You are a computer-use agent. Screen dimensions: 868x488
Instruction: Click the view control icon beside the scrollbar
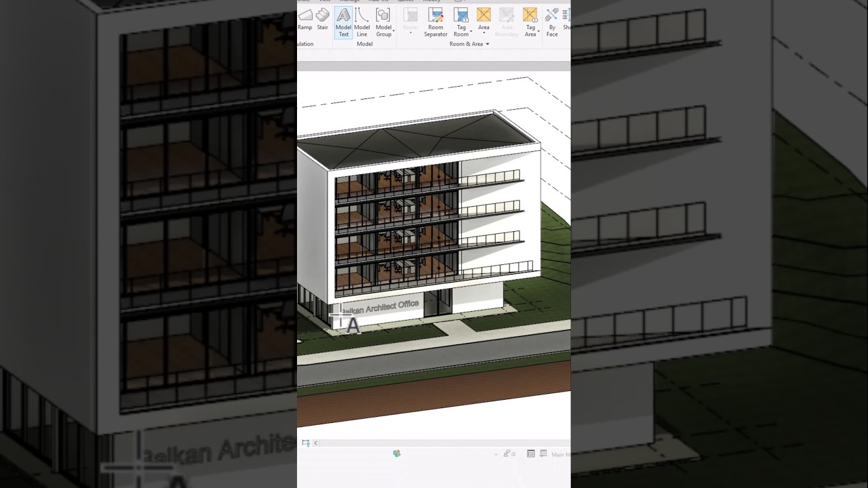tap(306, 443)
